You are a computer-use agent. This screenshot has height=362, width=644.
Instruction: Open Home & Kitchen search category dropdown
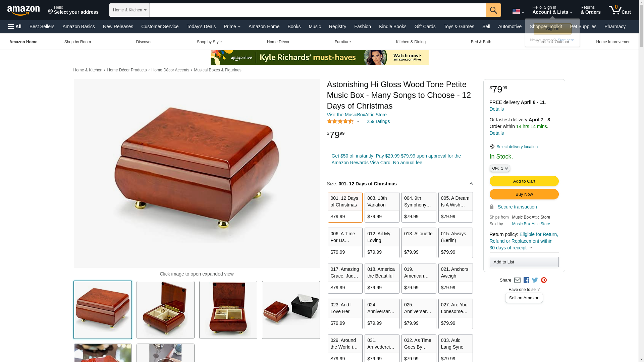click(129, 10)
